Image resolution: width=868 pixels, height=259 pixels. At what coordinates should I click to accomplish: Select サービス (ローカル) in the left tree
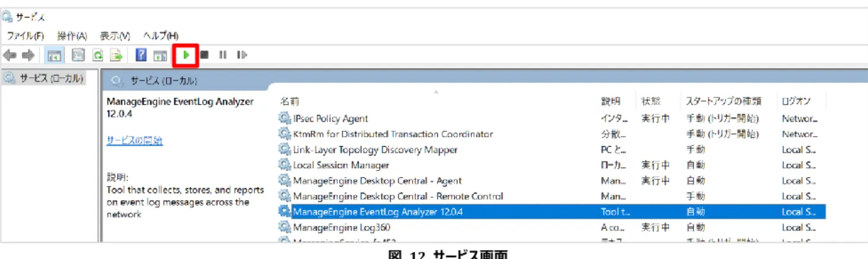pos(52,78)
